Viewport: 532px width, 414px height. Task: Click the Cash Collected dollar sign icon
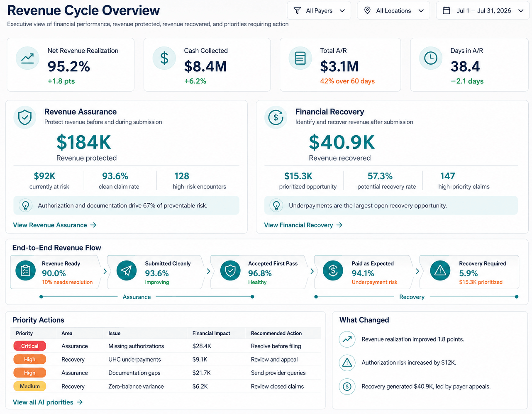pos(164,58)
